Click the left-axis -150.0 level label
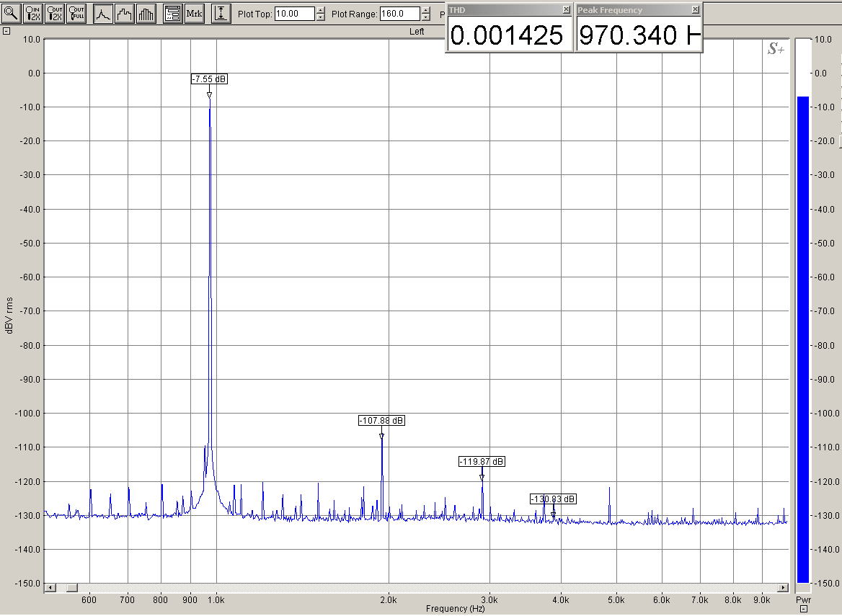 click(x=27, y=584)
